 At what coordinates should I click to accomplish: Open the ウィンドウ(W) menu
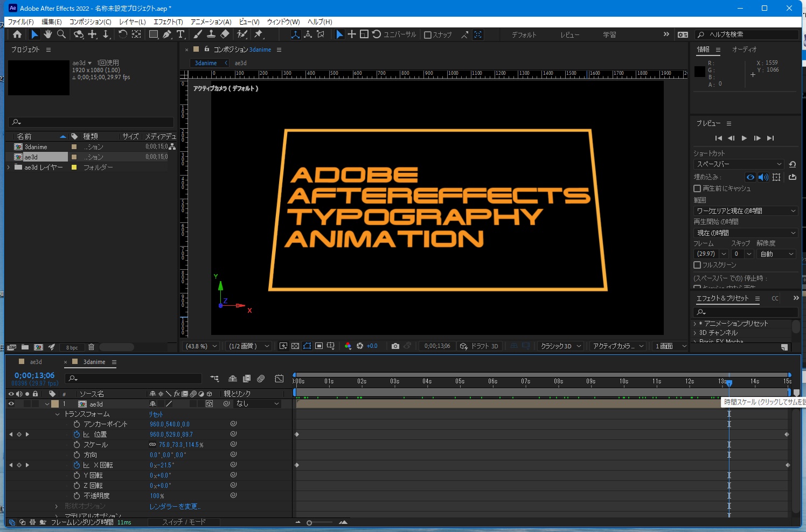point(283,22)
